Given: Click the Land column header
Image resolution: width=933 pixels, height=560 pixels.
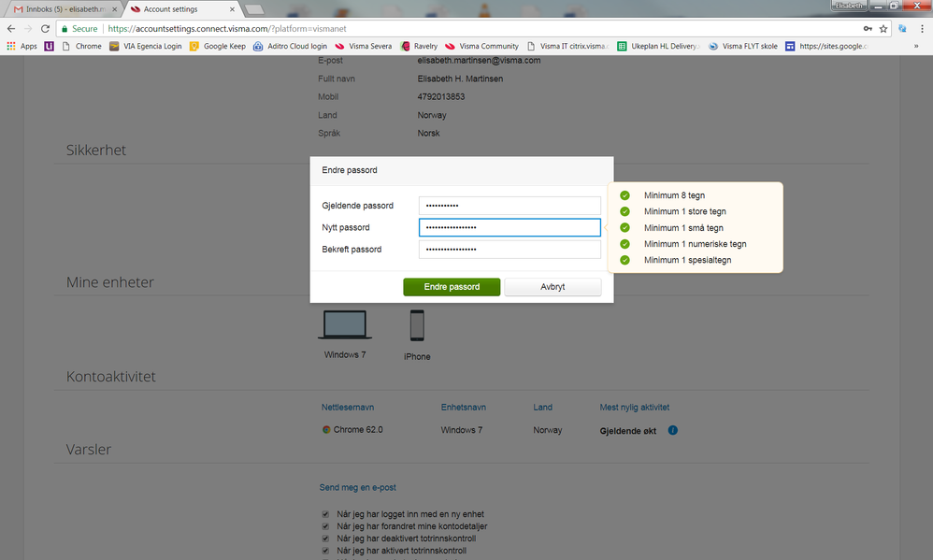Looking at the screenshot, I should [542, 407].
